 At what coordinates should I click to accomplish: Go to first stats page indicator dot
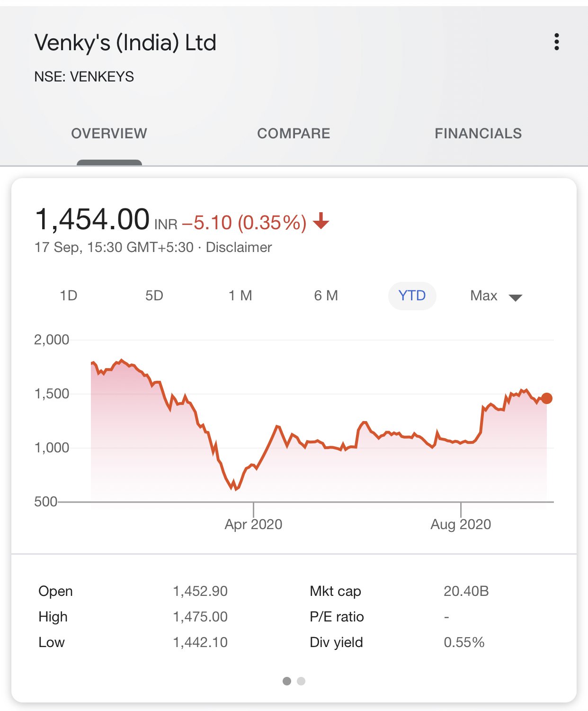(286, 681)
